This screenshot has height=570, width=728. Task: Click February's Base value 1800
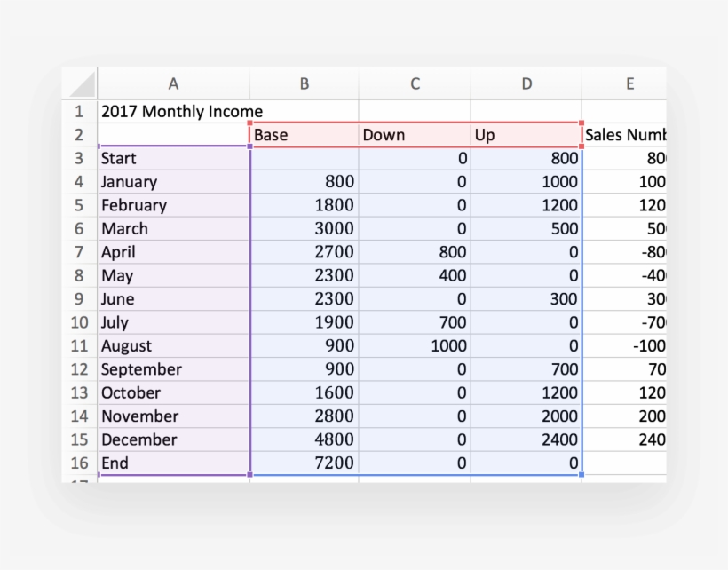[305, 205]
